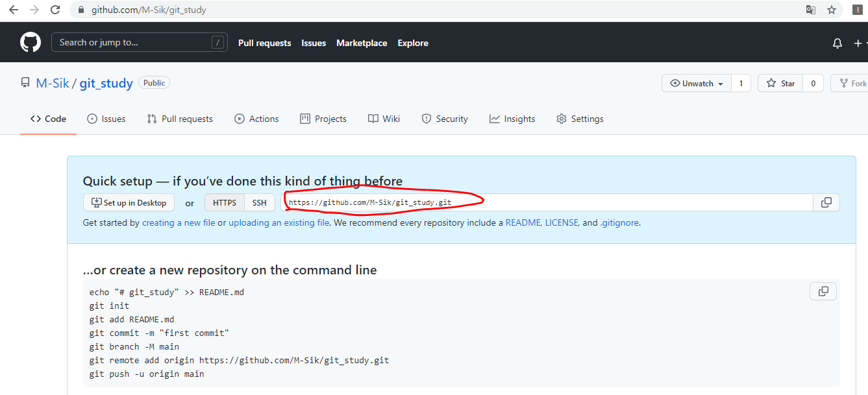868x395 pixels.
Task: Click the git add README.md line
Action: tap(132, 319)
